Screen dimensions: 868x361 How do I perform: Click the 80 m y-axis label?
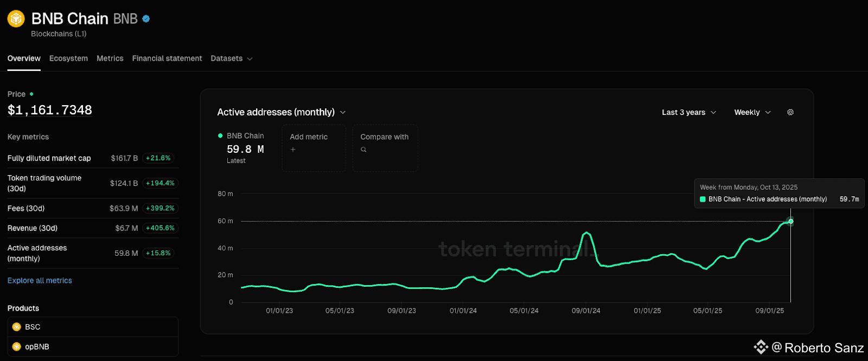225,194
